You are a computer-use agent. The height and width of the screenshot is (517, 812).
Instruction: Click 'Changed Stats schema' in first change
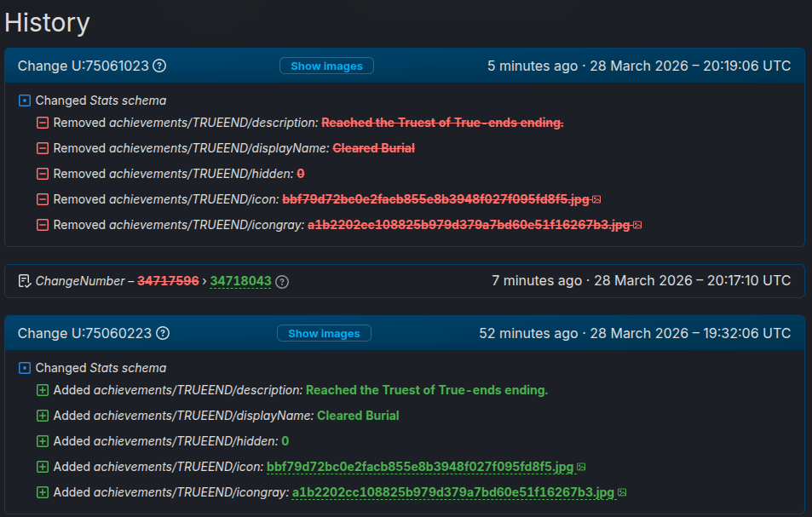pyautogui.click(x=101, y=101)
